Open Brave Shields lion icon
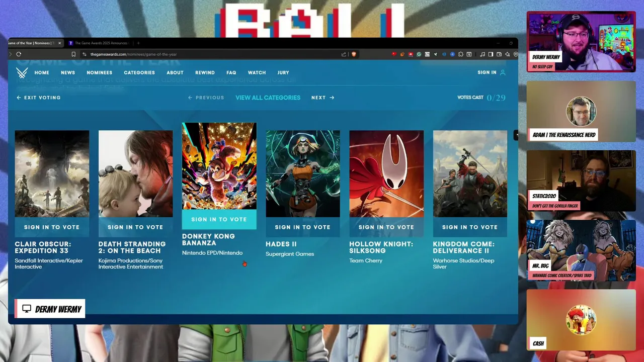This screenshot has width=644, height=362. pyautogui.click(x=354, y=54)
